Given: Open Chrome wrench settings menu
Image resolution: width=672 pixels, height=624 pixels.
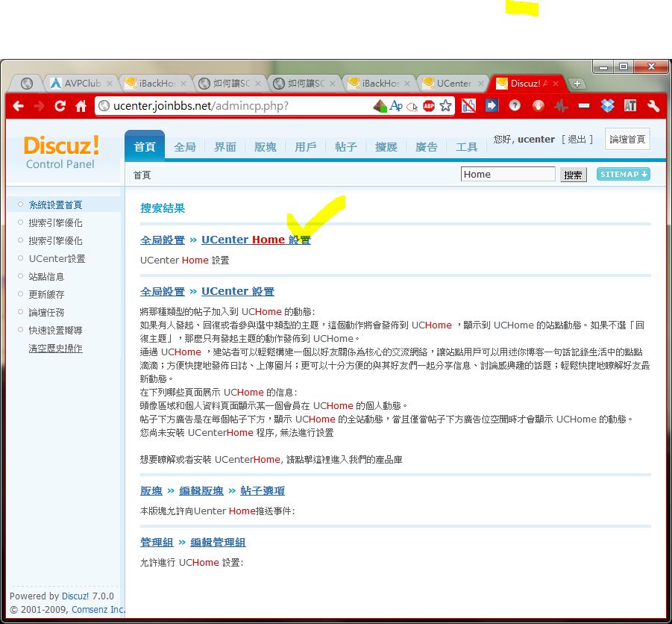Looking at the screenshot, I should coord(653,106).
